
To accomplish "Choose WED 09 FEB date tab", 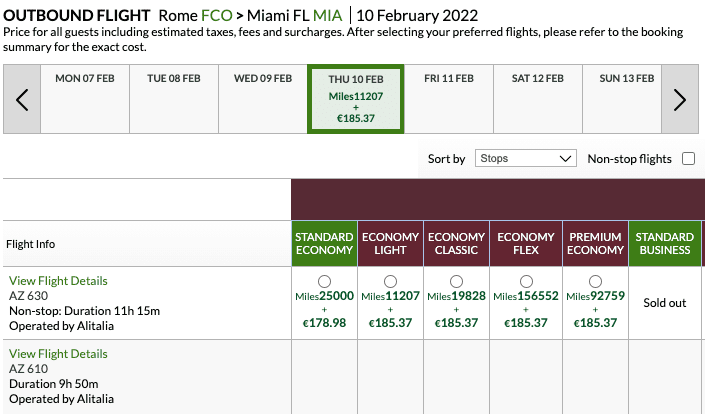I will coord(263,99).
